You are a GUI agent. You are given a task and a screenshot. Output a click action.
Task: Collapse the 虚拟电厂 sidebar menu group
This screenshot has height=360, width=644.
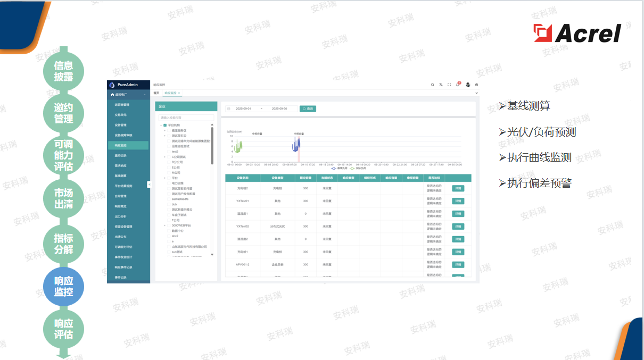pos(145,95)
